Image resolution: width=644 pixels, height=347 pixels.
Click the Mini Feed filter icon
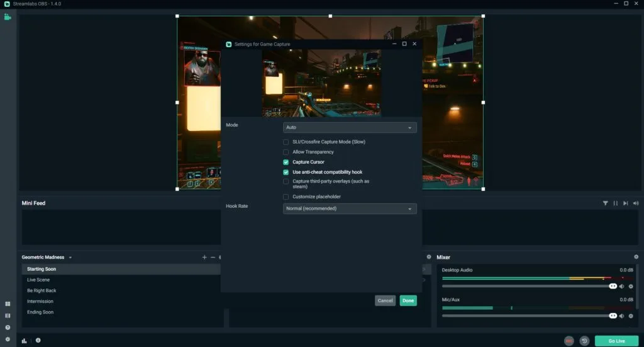click(605, 203)
